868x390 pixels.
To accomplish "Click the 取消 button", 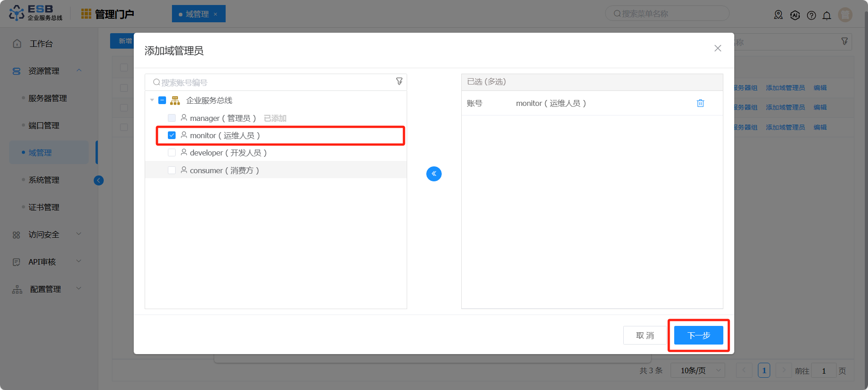I will point(645,335).
